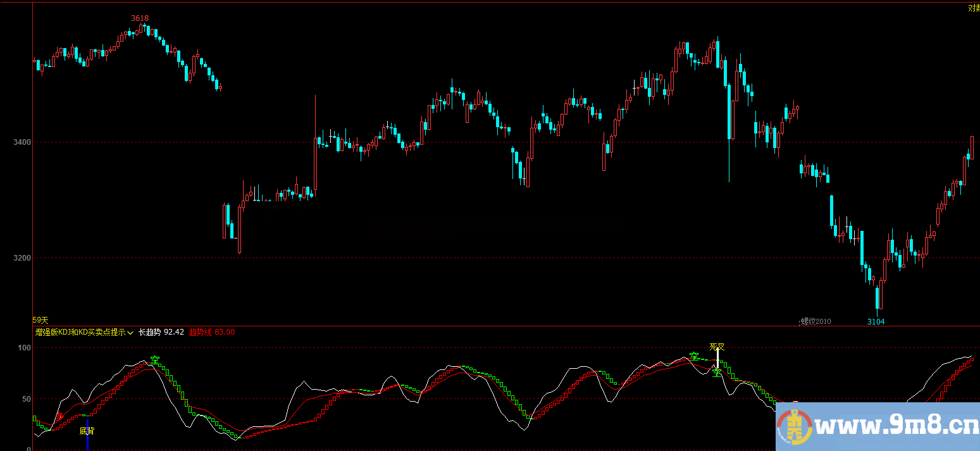
Task: Click the green 空 marker directly below 死叉
Action: point(717,373)
